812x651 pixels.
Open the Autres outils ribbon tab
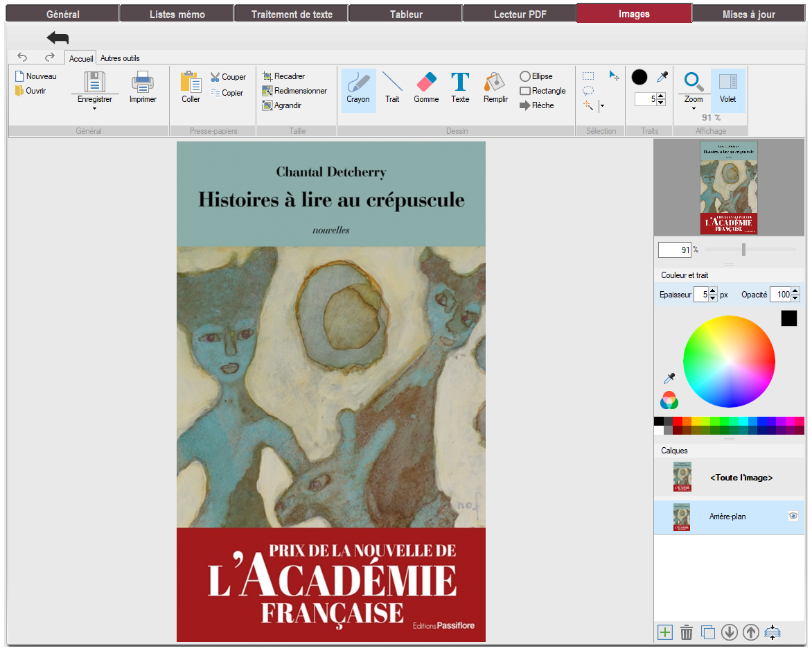click(x=120, y=58)
